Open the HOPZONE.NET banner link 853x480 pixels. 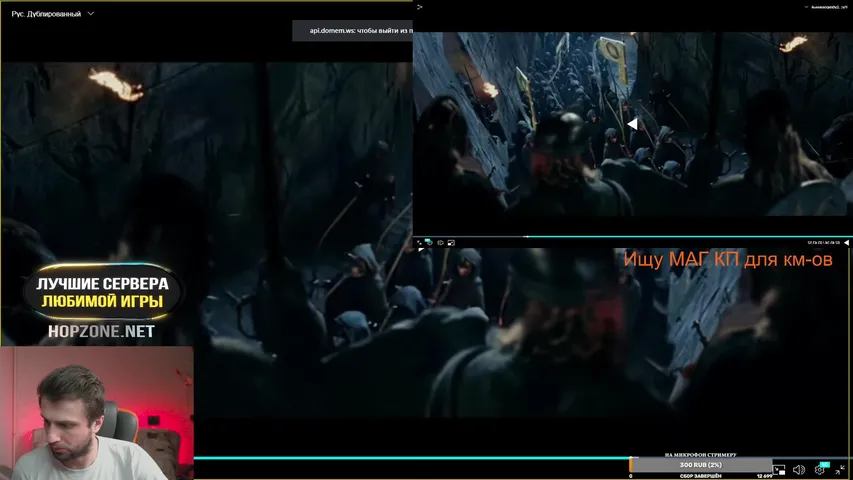101,331
